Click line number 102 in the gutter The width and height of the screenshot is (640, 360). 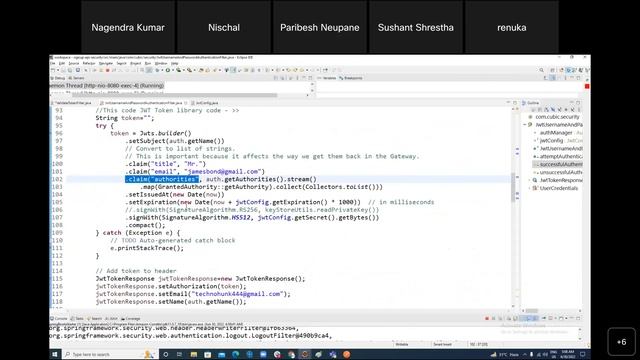pyautogui.click(x=58, y=179)
